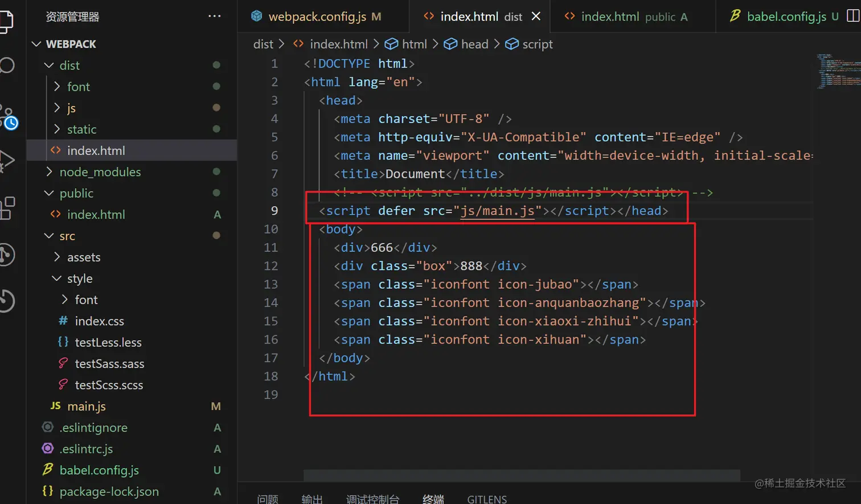Expand the font folder under dist
Image resolution: width=861 pixels, height=504 pixels.
(x=57, y=86)
